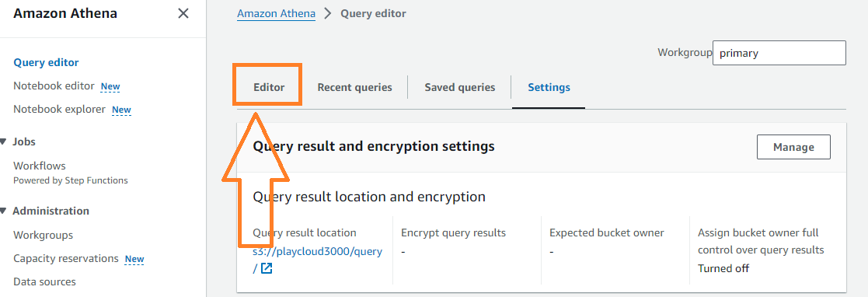The height and width of the screenshot is (297, 868).
Task: Click the "Encrypt query results" label
Action: [453, 232]
